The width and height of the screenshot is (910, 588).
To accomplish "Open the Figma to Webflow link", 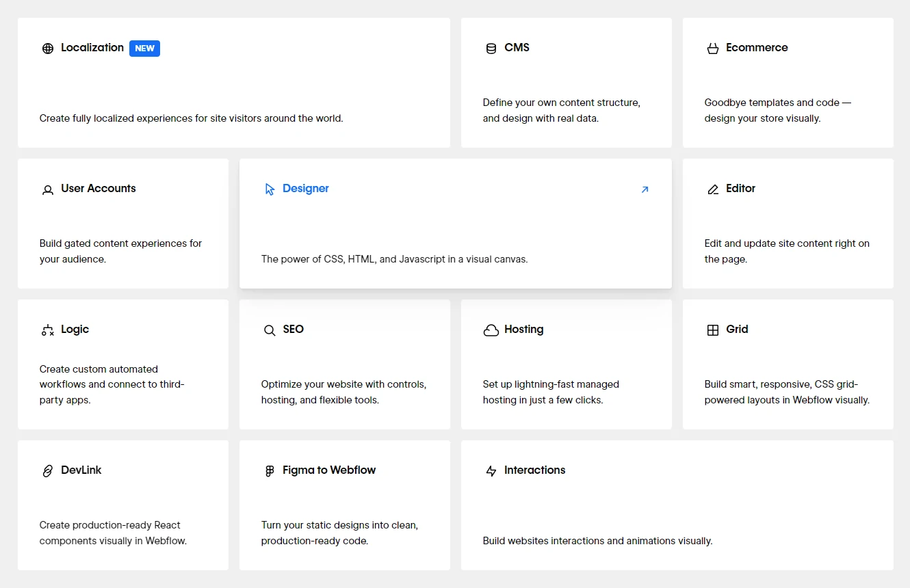I will [329, 470].
